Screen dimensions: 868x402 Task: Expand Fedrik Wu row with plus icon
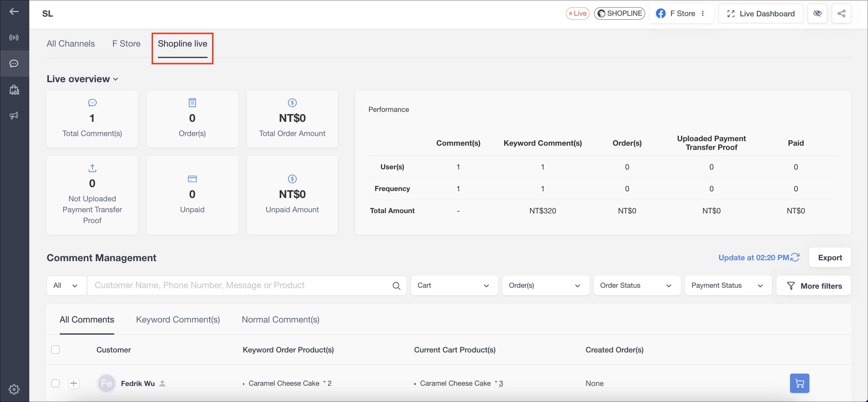point(74,383)
